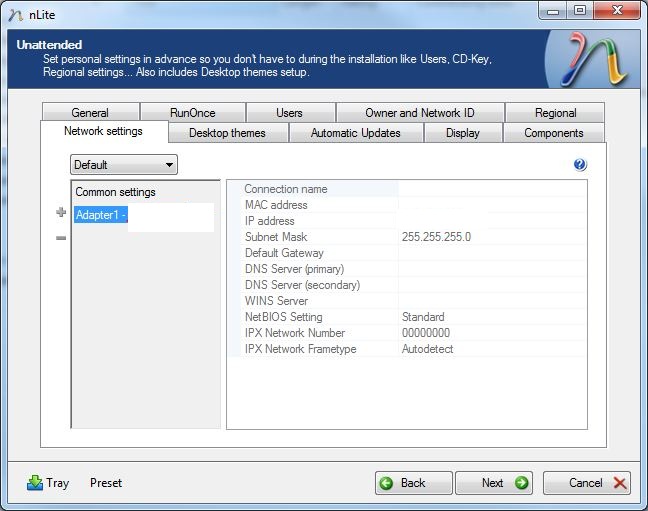Click the Default Gateway value field

coord(492,253)
